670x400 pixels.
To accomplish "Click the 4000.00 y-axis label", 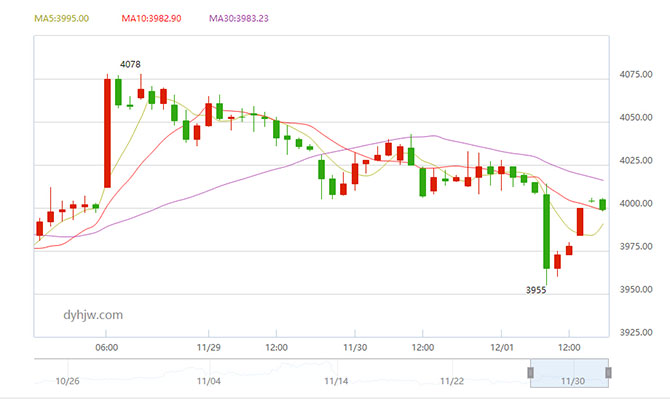I will (636, 203).
